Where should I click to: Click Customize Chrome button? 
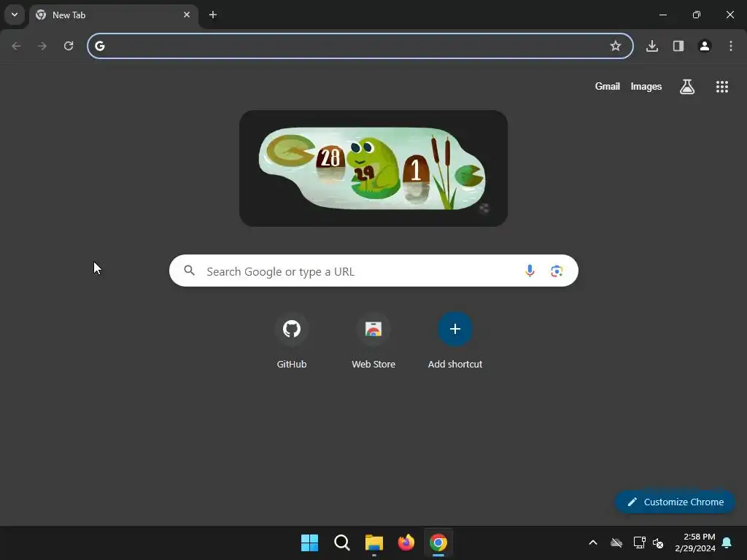coord(675,502)
